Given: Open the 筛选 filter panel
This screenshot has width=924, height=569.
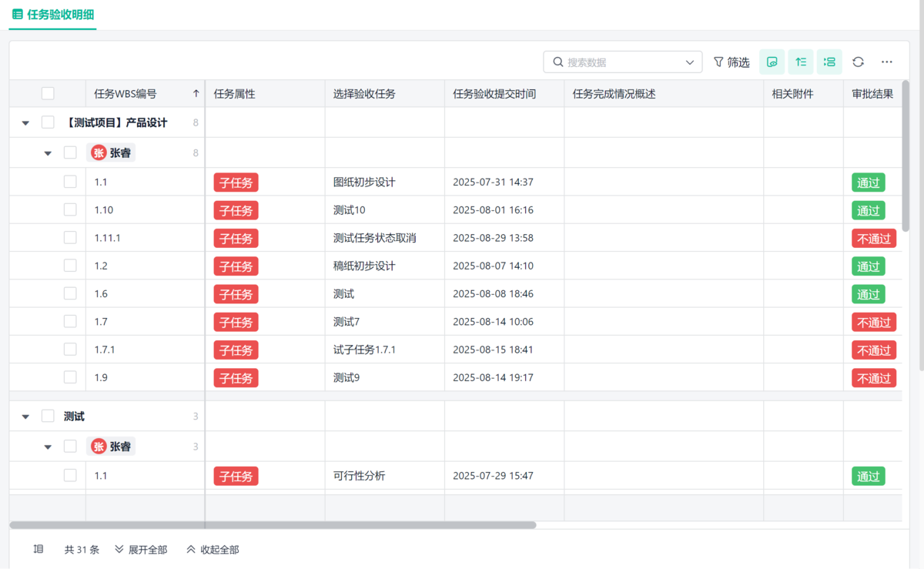Looking at the screenshot, I should 731,62.
